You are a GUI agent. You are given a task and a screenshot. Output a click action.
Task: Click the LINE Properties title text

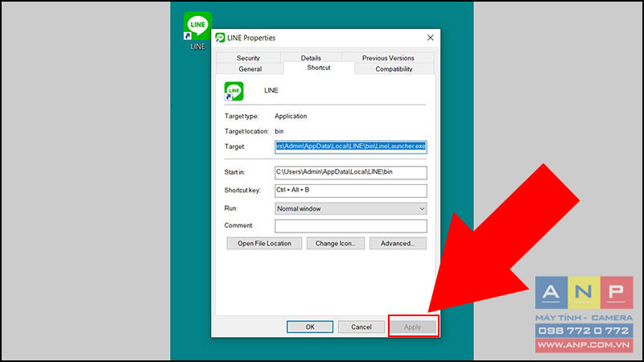click(x=251, y=38)
